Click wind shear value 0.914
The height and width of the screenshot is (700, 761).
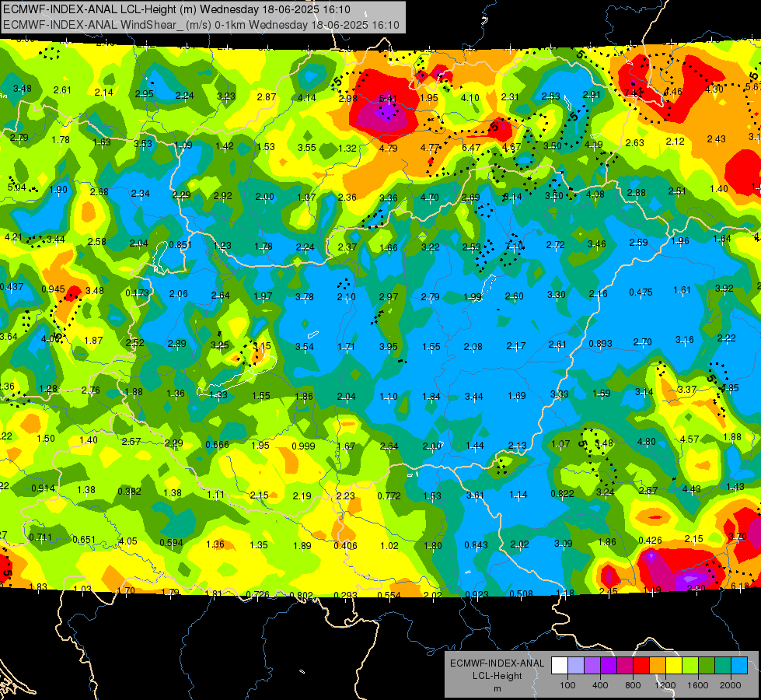pos(44,488)
